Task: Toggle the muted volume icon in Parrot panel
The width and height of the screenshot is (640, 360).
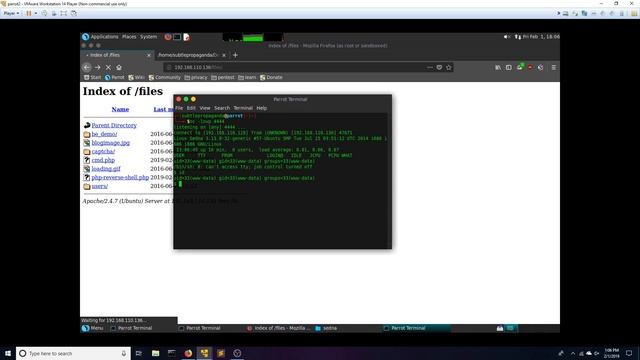Action: [507, 37]
